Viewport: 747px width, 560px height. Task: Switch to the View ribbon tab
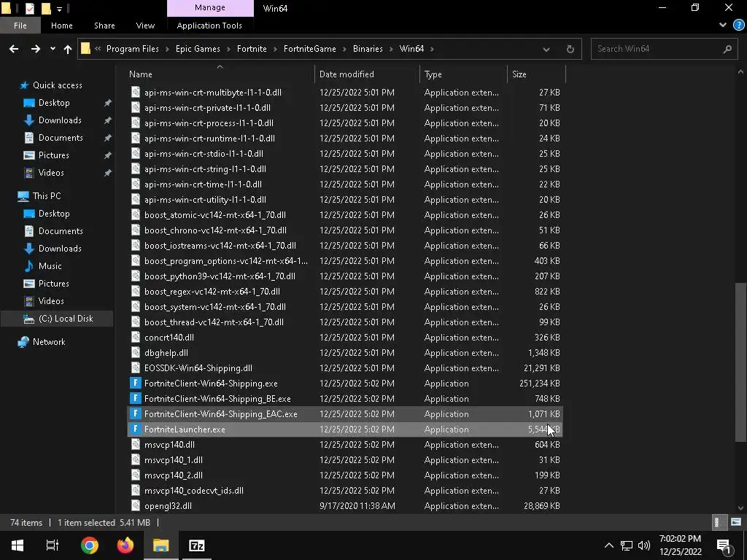click(x=145, y=26)
